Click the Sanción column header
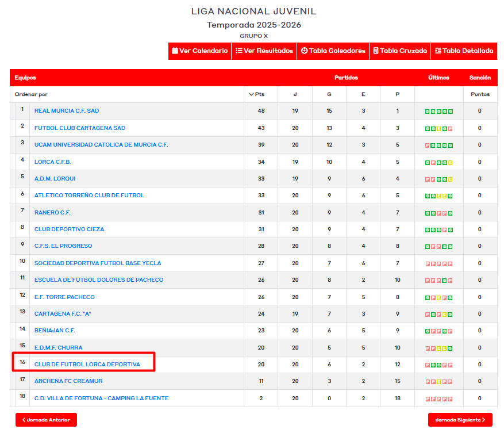 [x=480, y=78]
